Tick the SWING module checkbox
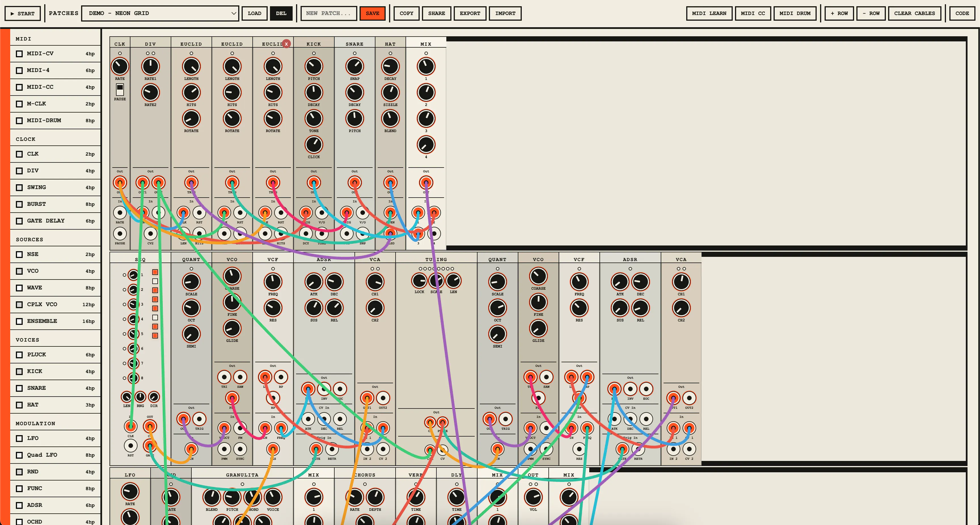Viewport: 980px width, 525px height. pos(19,188)
